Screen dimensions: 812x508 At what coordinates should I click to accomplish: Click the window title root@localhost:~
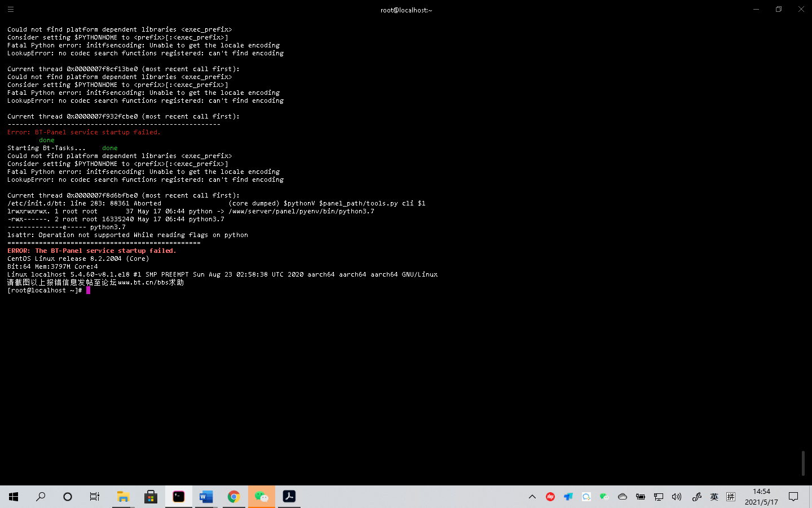pos(406,10)
